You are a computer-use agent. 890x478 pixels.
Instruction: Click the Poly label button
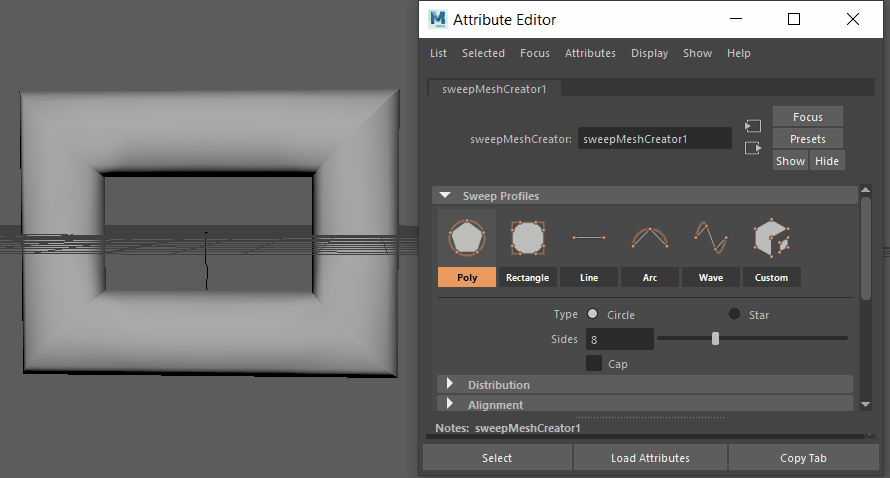coord(467,278)
